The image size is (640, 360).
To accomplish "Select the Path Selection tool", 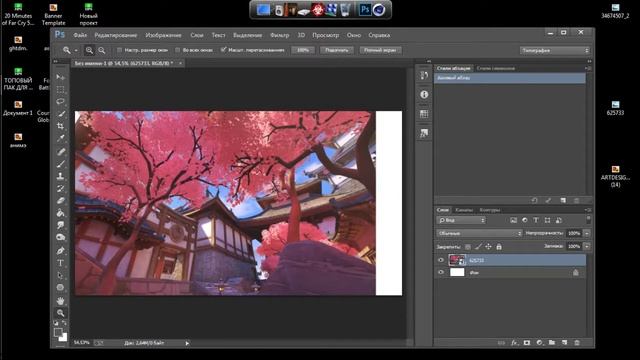I will [x=60, y=275].
